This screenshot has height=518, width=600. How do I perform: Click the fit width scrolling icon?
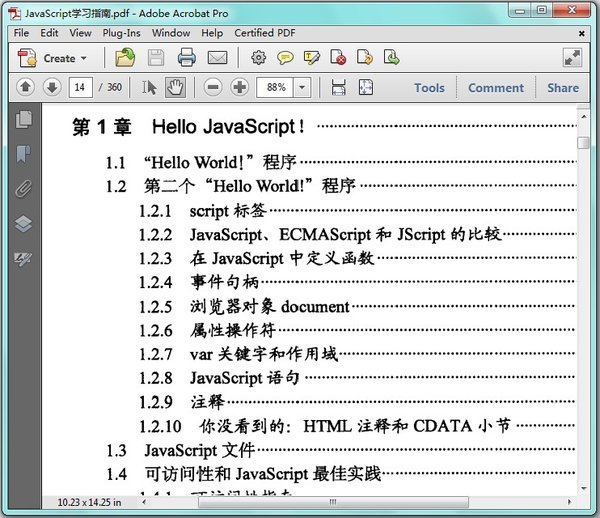pos(339,87)
